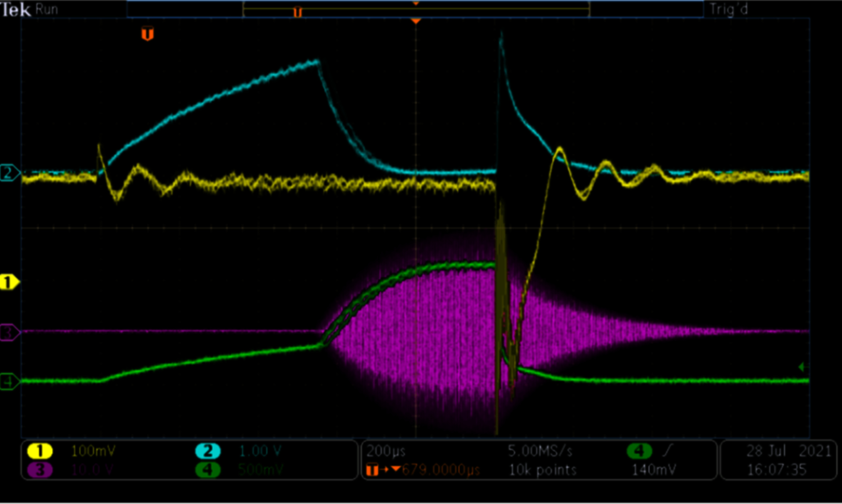
Task: Click the yellow channel 1 ground marker
Action: point(9,282)
